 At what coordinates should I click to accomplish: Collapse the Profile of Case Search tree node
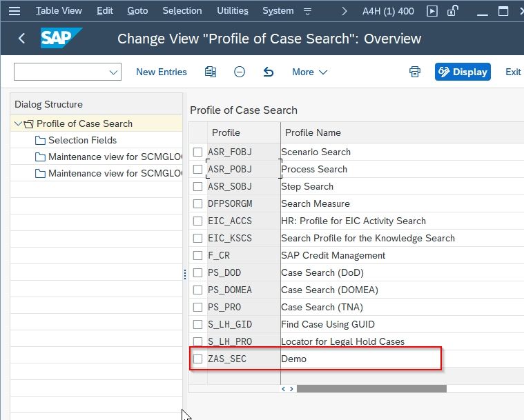pyautogui.click(x=18, y=124)
